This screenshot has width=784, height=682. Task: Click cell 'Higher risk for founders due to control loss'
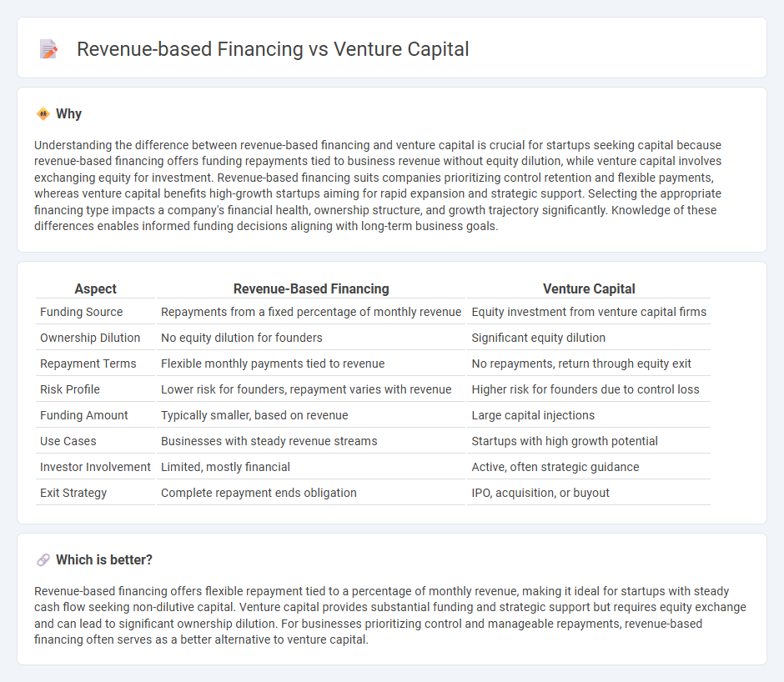pyautogui.click(x=589, y=389)
